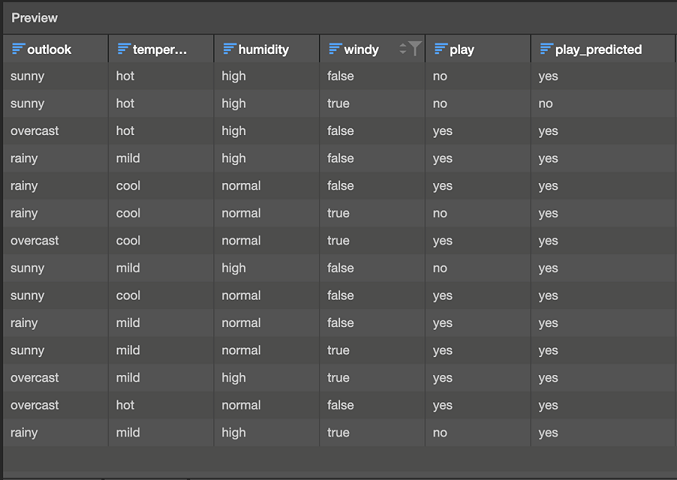Click the outlook column type icon
Viewport: 677px width, 480px height.
tap(18, 49)
